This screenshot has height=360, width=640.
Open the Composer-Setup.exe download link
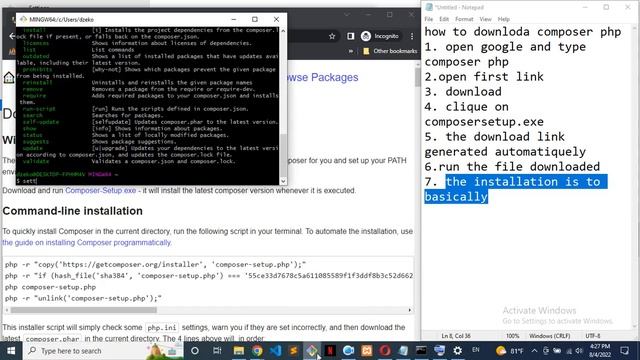click(100, 190)
